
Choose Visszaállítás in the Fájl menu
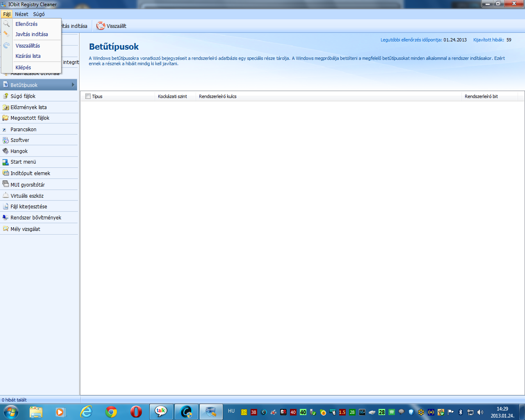coord(31,46)
